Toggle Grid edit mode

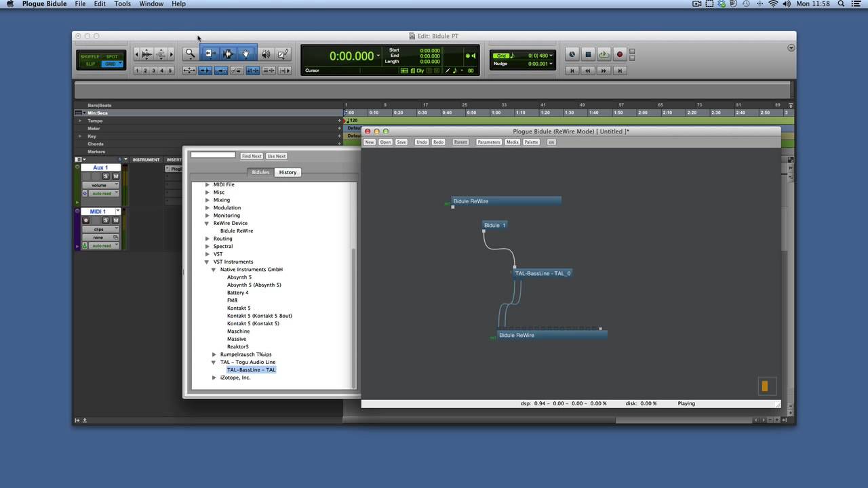112,64
